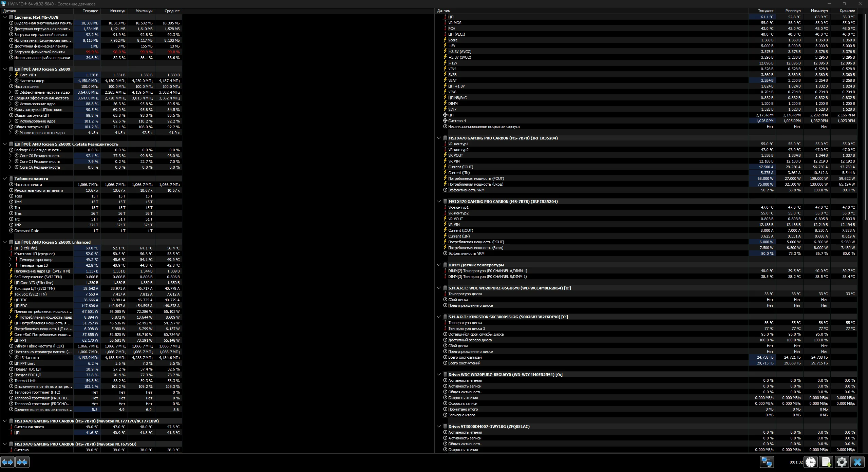Expand the Температуры ядер row

coord(10,260)
